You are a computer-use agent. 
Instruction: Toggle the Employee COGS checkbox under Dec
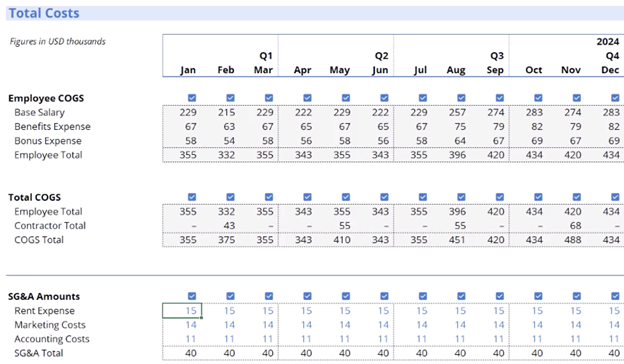[615, 98]
